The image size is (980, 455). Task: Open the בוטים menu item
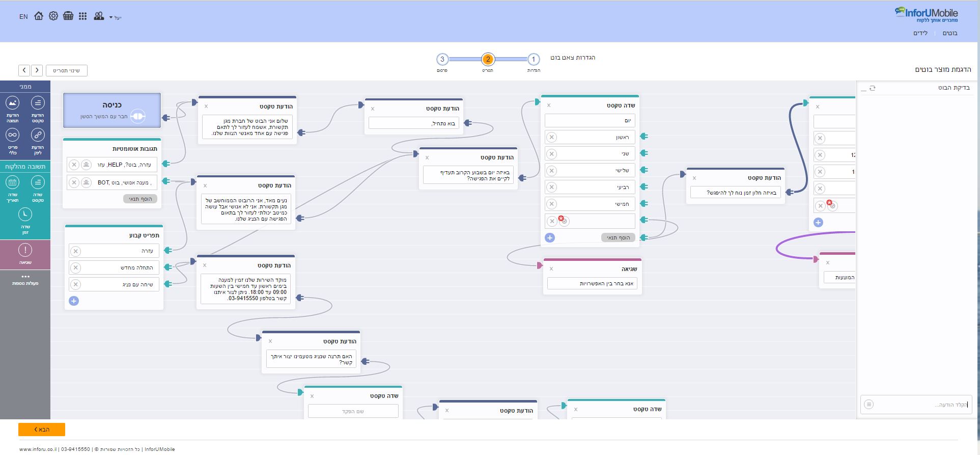tap(950, 33)
